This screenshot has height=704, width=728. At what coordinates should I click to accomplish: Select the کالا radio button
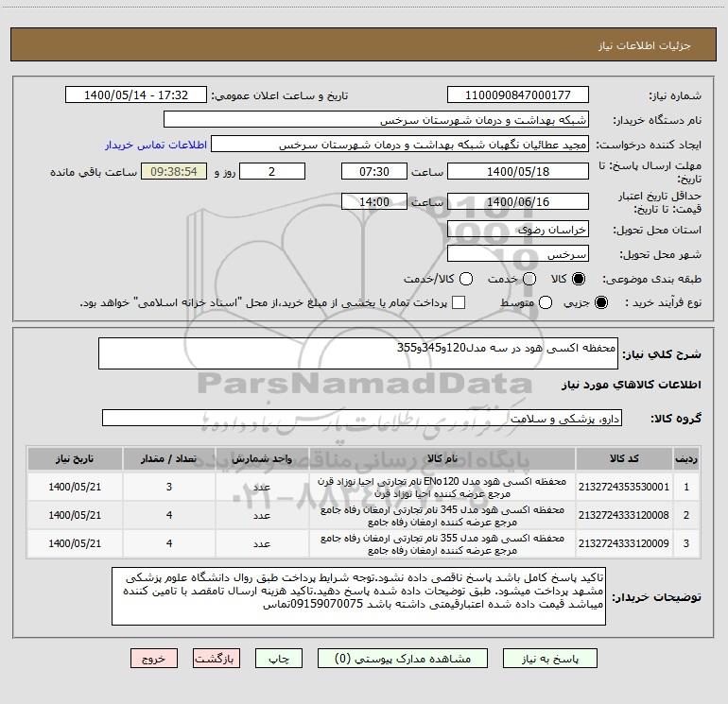pyautogui.click(x=579, y=279)
